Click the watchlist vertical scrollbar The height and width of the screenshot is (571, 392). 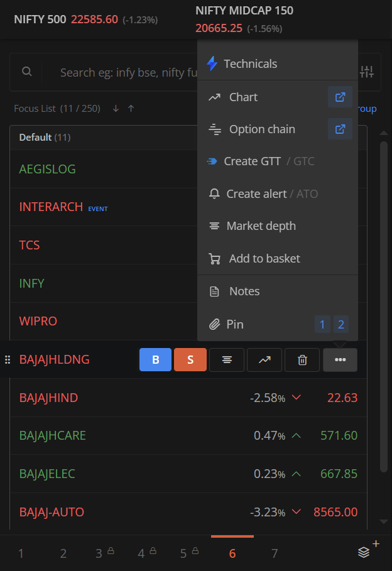click(384, 307)
